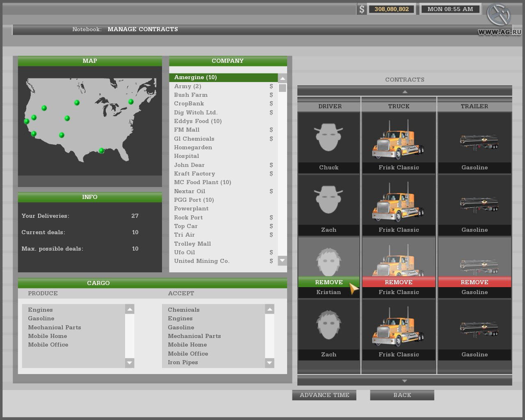The image size is (525, 420).
Task: Click Accept list scroll down arrow
Action: (269, 363)
